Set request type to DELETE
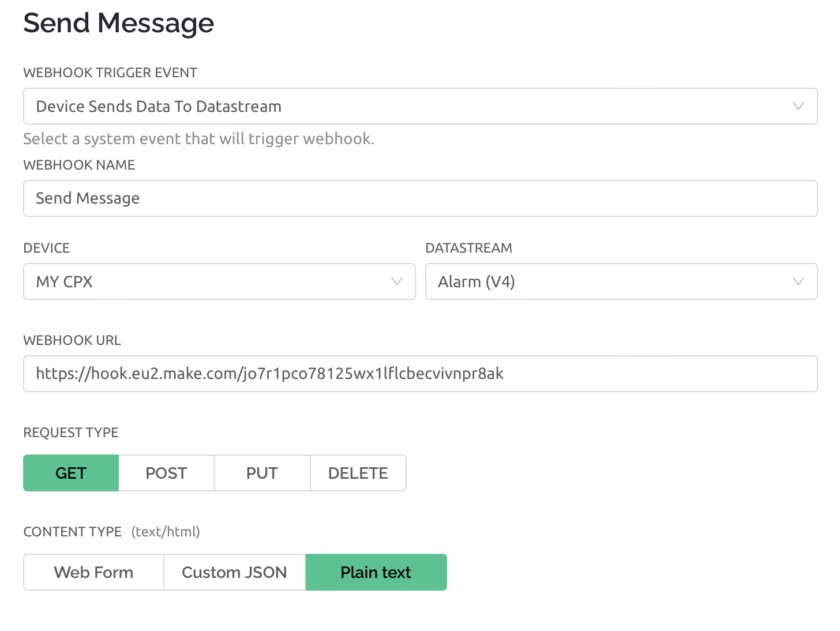 (x=358, y=473)
